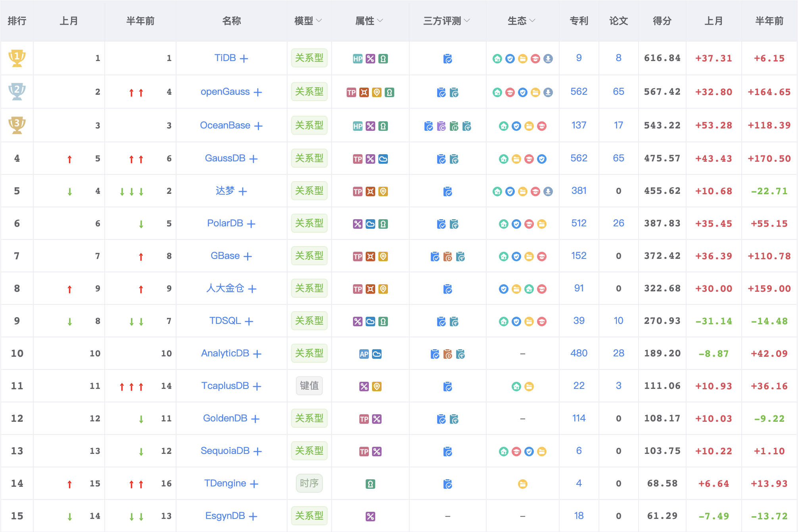Click the orange D clipboard icon in AnalyticDB row
Image resolution: width=798 pixels, height=532 pixels.
point(448,354)
